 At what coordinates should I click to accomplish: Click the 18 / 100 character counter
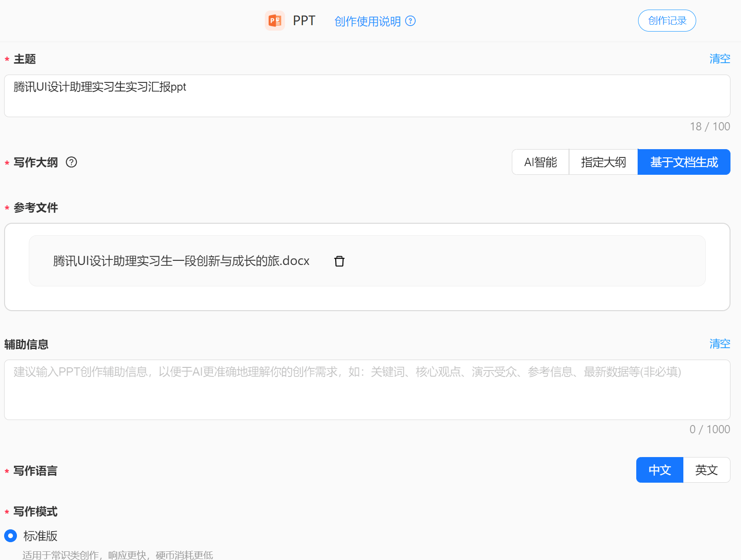(x=710, y=127)
